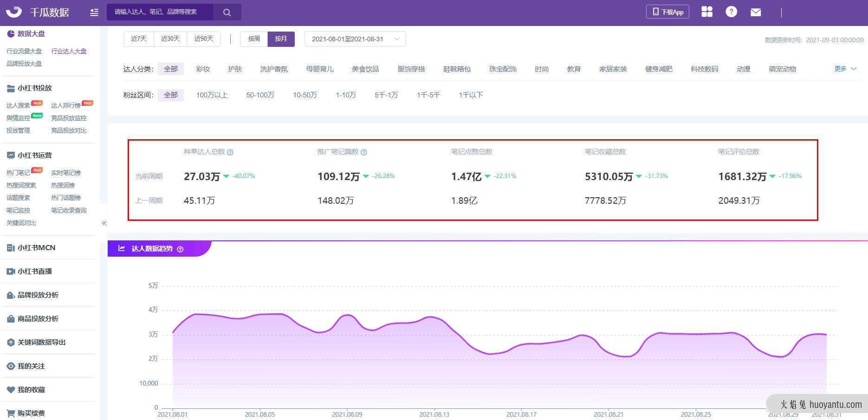Filter category by 萌宠动物
Image resolution: width=868 pixels, height=420 pixels.
[783, 69]
